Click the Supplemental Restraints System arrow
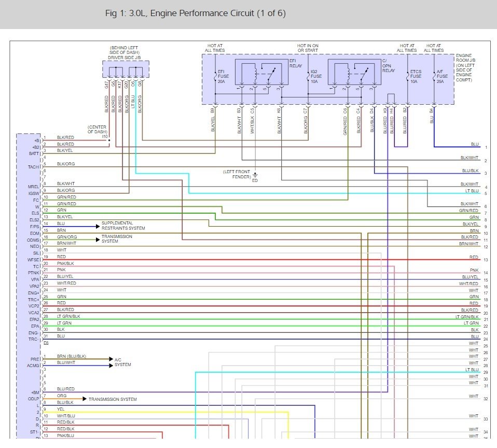The width and height of the screenshot is (497, 448). (x=96, y=226)
